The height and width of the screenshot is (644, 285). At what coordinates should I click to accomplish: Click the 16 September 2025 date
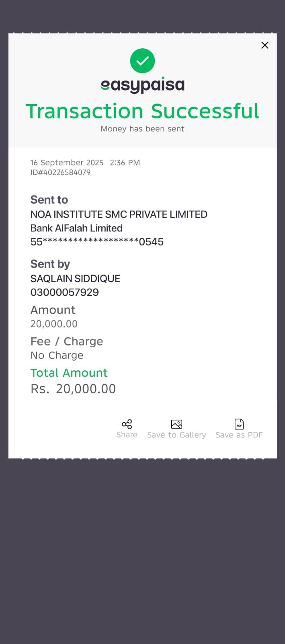click(x=67, y=163)
